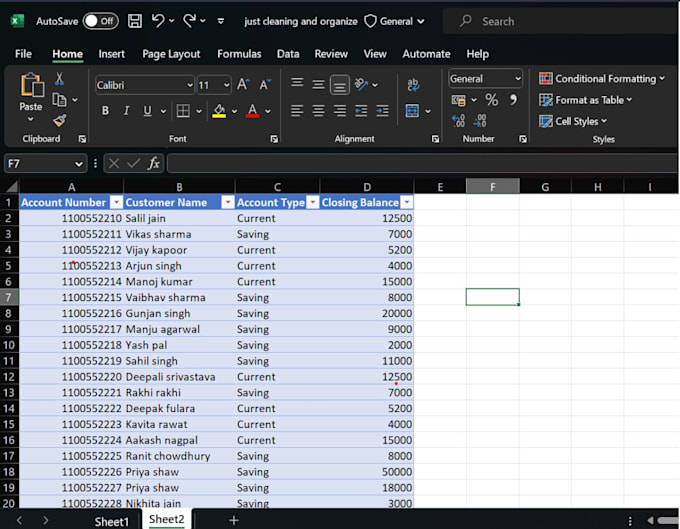
Task: Increase font size with larger A
Action: point(243,84)
